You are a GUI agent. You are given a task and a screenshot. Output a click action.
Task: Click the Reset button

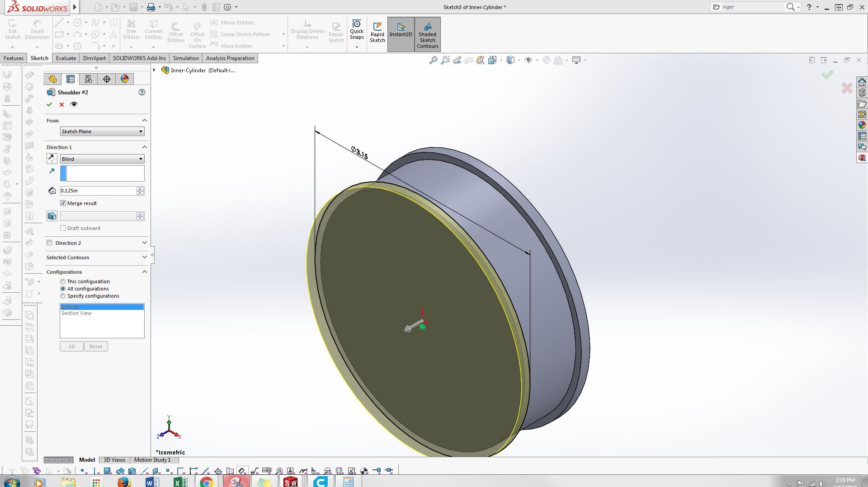[x=96, y=347]
